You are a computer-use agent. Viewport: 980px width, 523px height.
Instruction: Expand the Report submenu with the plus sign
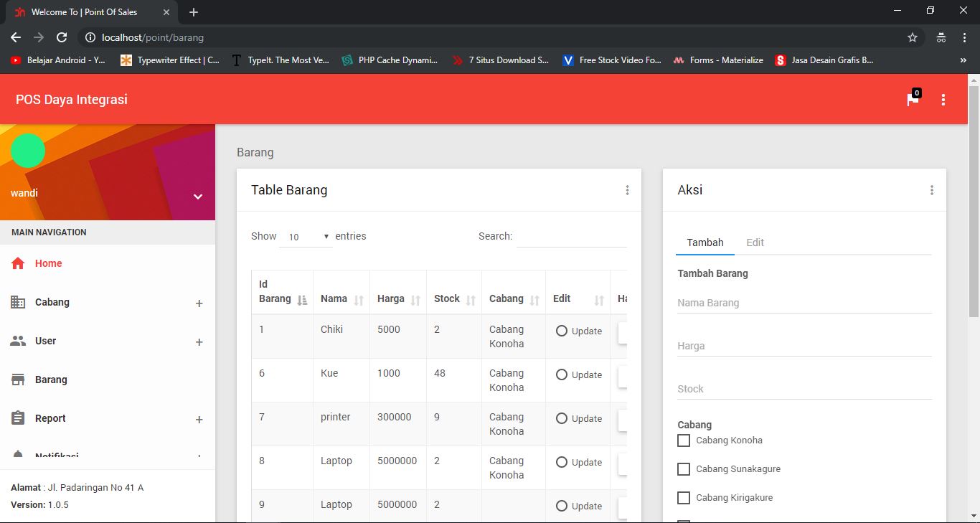tap(199, 418)
